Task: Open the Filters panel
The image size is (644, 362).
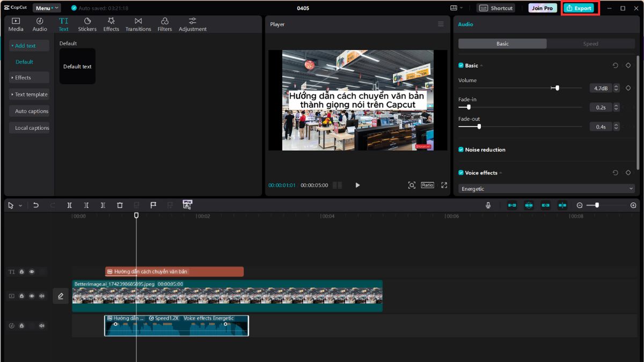Action: point(165,25)
